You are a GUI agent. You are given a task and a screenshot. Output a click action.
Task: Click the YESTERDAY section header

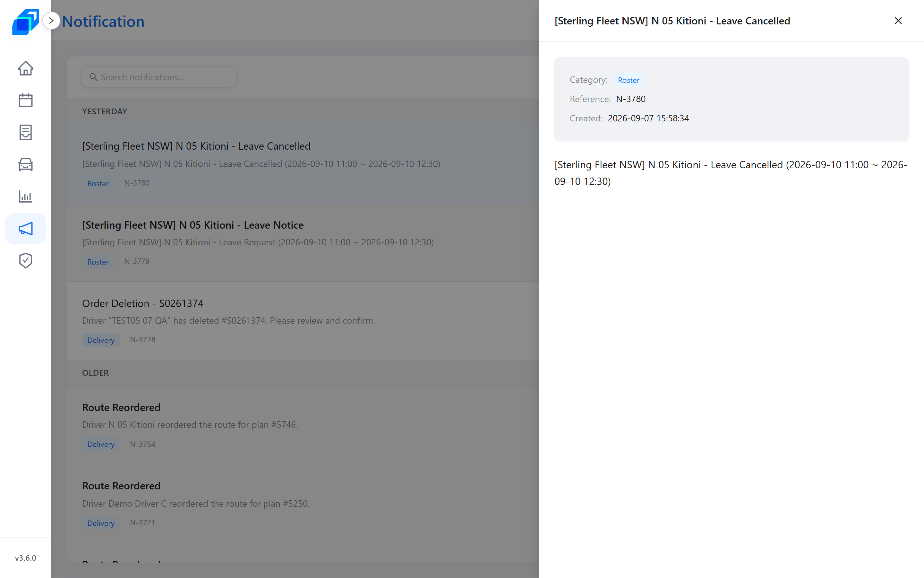[105, 112]
